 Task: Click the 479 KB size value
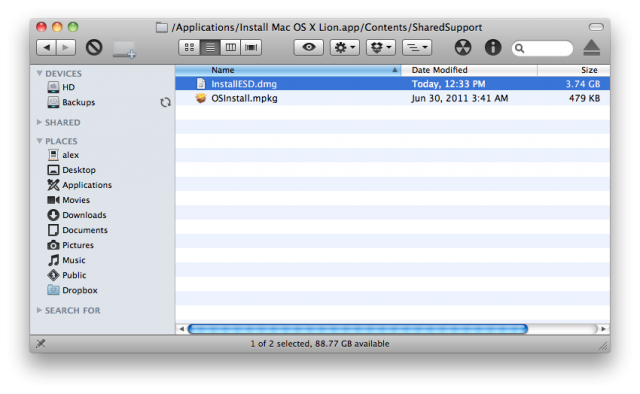pos(584,98)
